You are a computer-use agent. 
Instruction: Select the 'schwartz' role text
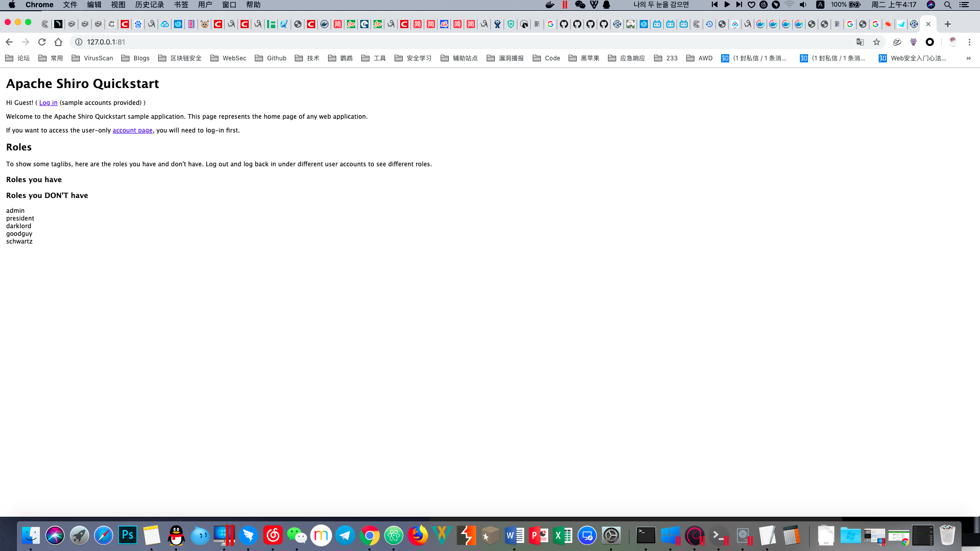coord(19,241)
